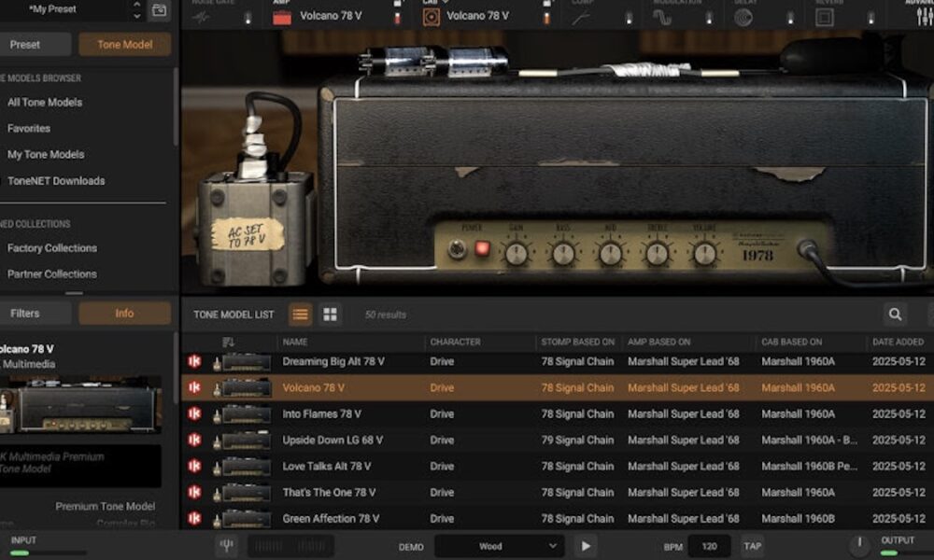Click IK logo on Into Flames 78 V row
934x560 pixels.
point(194,413)
